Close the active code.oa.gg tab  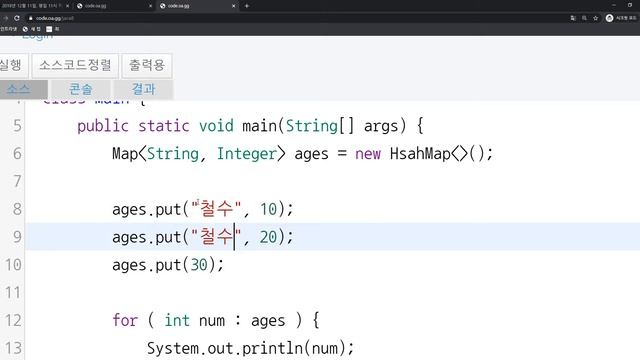[x=233, y=6]
